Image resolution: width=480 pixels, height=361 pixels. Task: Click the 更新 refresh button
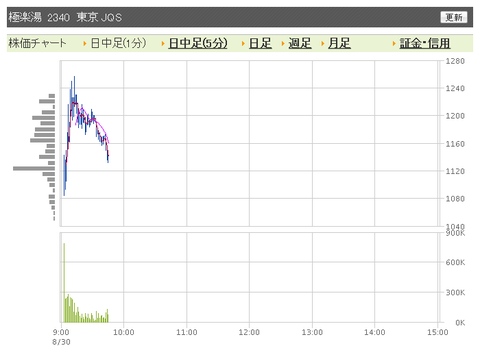[454, 17]
